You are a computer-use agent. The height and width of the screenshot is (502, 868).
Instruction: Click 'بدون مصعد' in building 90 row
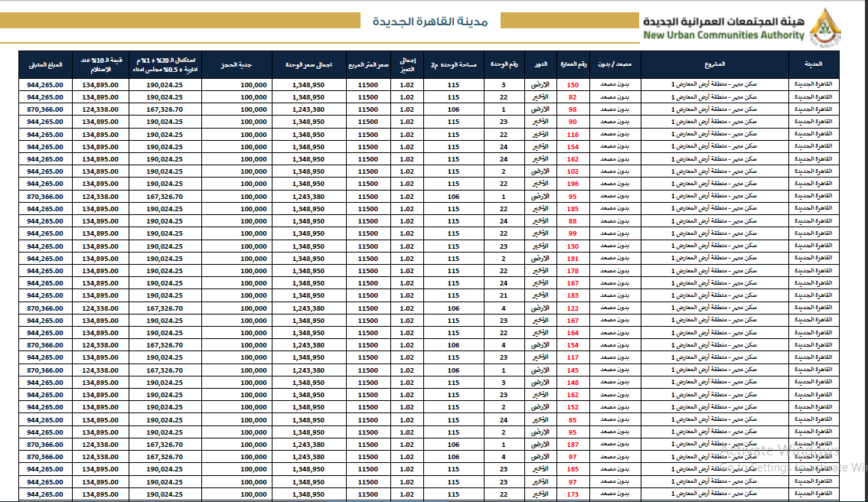(614, 122)
